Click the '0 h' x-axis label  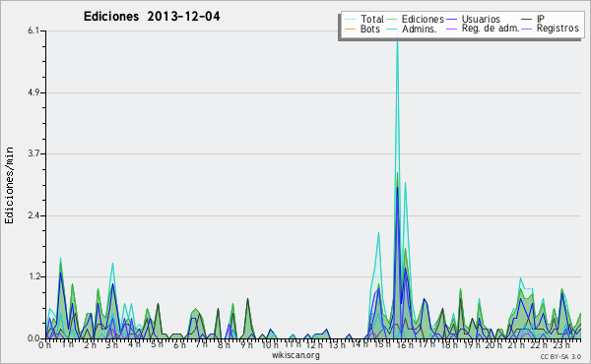45,344
